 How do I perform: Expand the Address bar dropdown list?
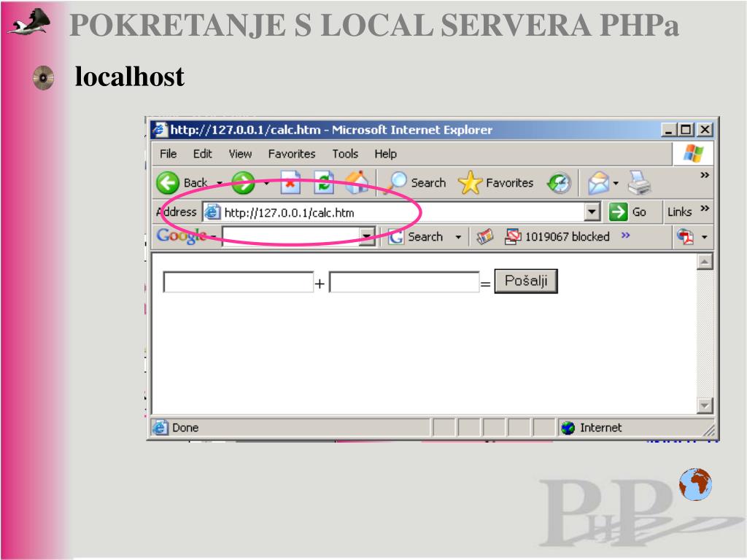[592, 211]
